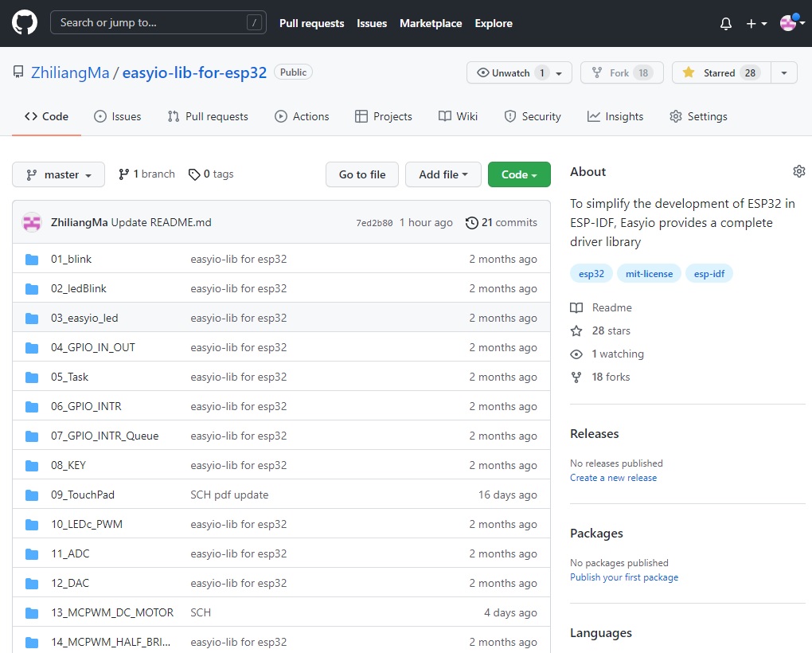Viewport: 812px width, 653px height.
Task: Open the Add file dropdown
Action: click(x=443, y=174)
